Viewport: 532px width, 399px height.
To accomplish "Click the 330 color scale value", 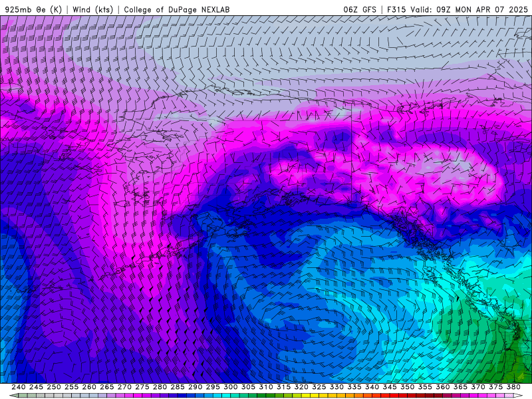I will (x=336, y=387).
